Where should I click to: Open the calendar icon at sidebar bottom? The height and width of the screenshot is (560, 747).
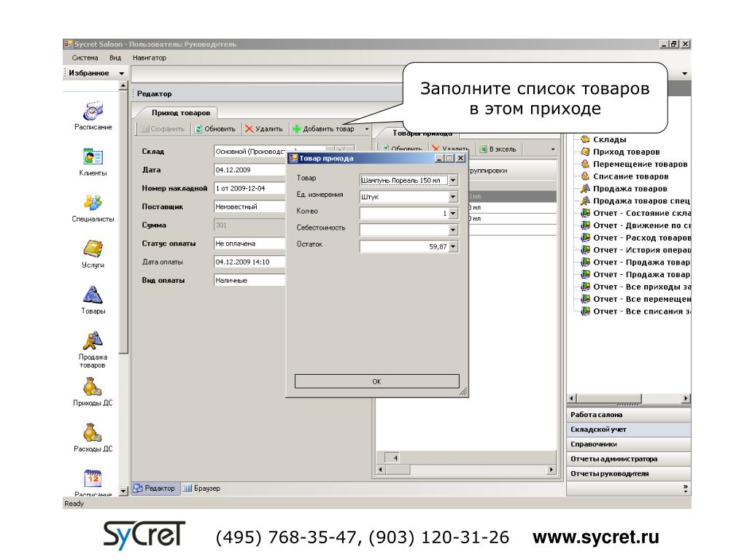(93, 478)
